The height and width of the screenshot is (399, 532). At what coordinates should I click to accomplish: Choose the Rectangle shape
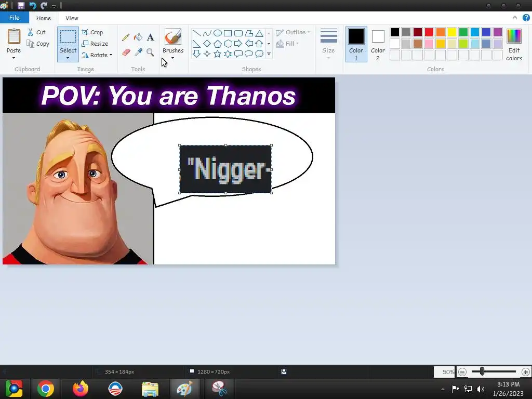pyautogui.click(x=228, y=33)
